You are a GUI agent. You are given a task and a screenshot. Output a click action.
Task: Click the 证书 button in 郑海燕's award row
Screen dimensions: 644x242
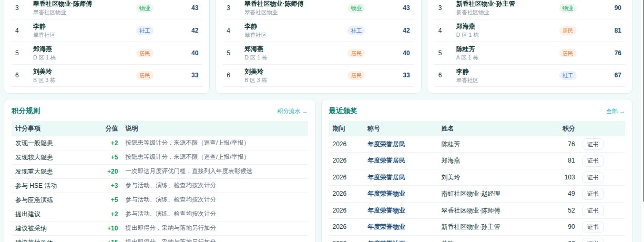pyautogui.click(x=592, y=161)
